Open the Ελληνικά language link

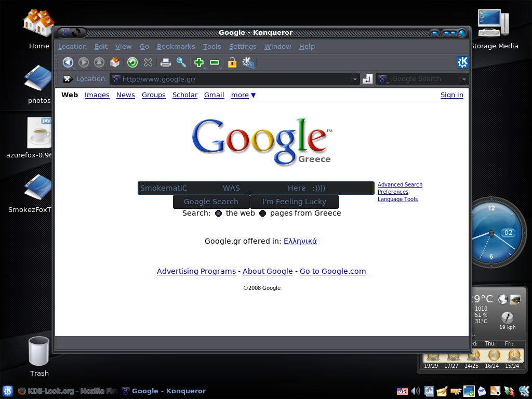click(300, 241)
